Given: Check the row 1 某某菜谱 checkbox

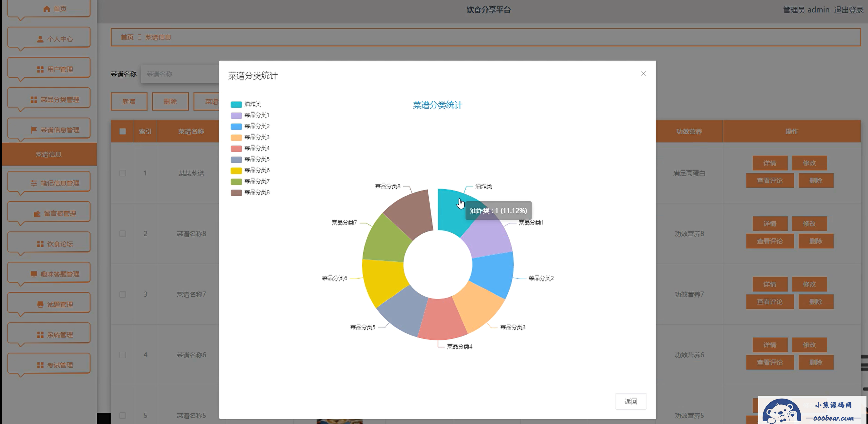Looking at the screenshot, I should click(123, 173).
